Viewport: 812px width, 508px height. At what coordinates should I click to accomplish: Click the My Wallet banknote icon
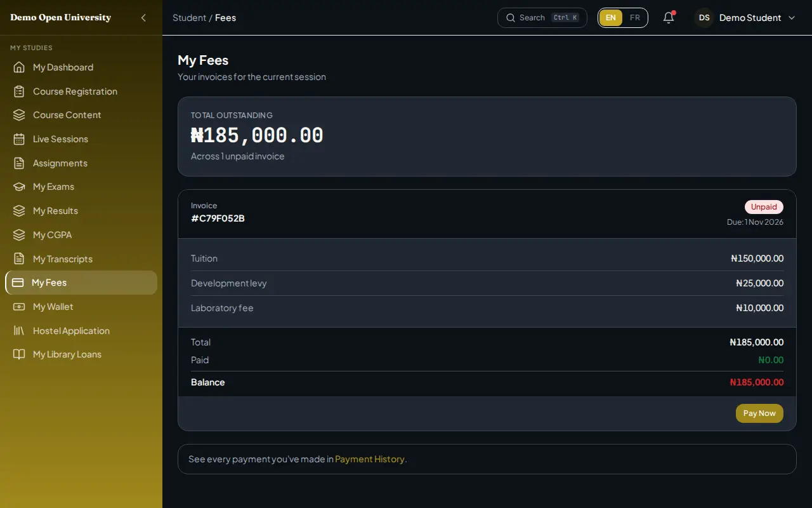pos(19,307)
